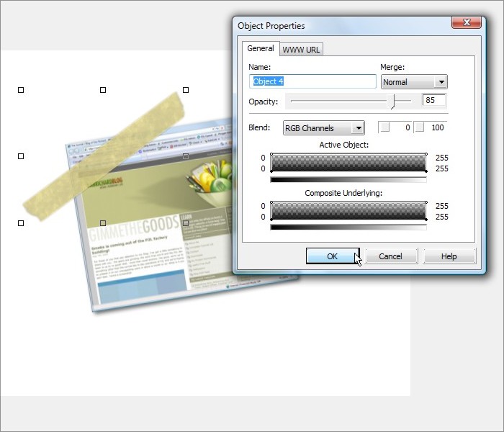This screenshot has width=504, height=432.
Task: Click the small button beside blend value 100
Action: point(419,127)
